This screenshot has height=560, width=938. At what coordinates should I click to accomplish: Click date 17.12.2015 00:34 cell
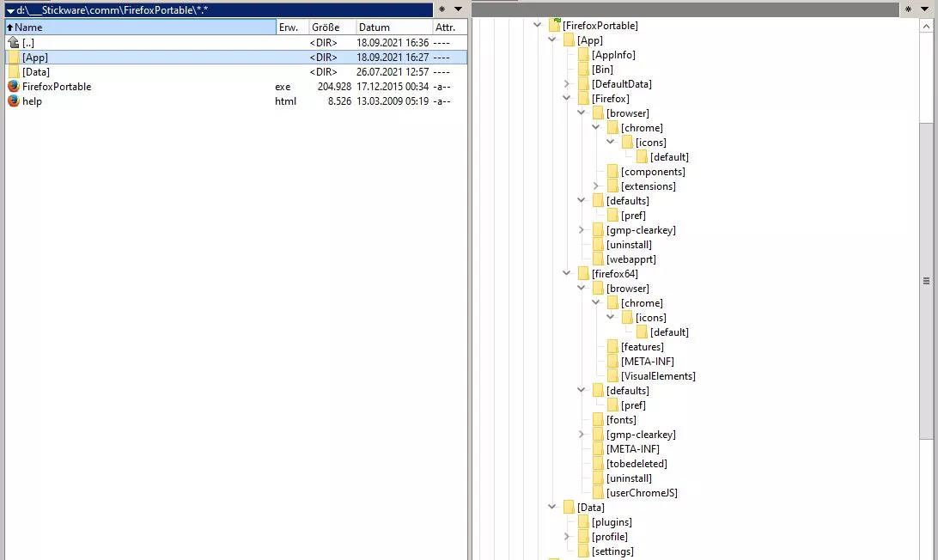pos(393,86)
